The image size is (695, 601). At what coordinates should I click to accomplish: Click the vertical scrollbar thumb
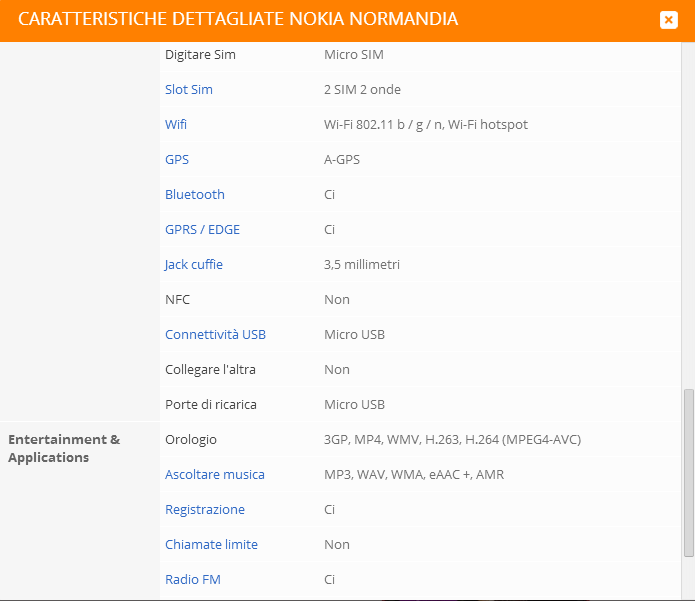click(688, 472)
